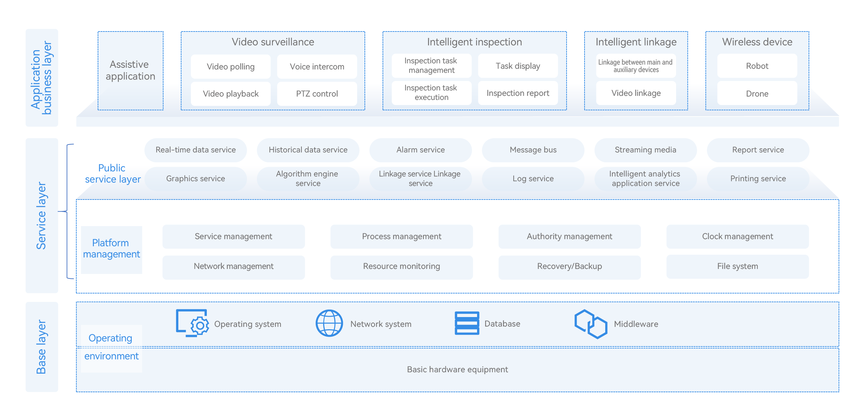This screenshot has height=419, width=868.
Task: Open the Inspection report item
Action: point(517,93)
